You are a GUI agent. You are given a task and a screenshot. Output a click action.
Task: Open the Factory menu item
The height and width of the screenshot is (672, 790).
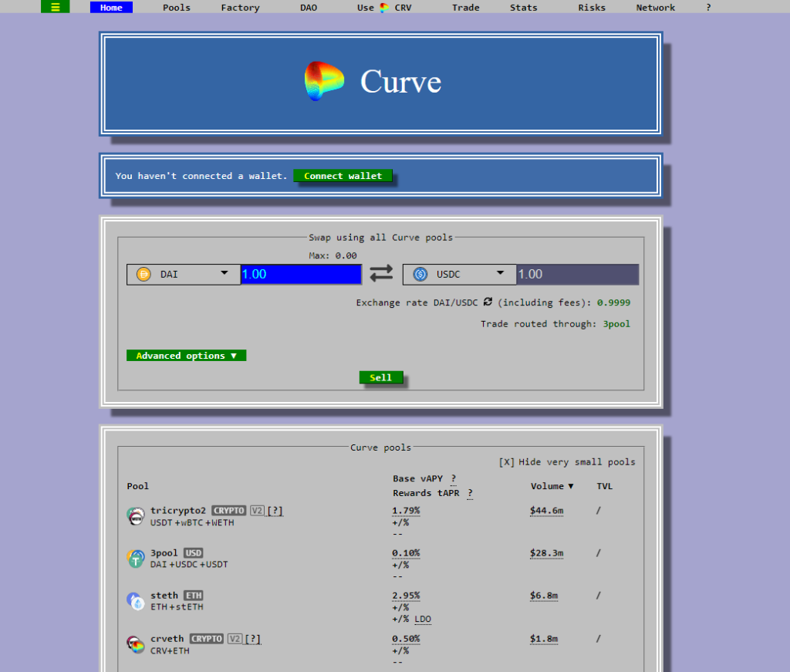pyautogui.click(x=241, y=8)
